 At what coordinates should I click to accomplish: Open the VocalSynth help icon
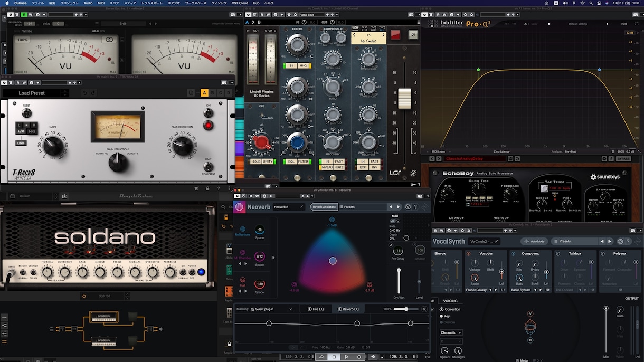pyautogui.click(x=628, y=241)
